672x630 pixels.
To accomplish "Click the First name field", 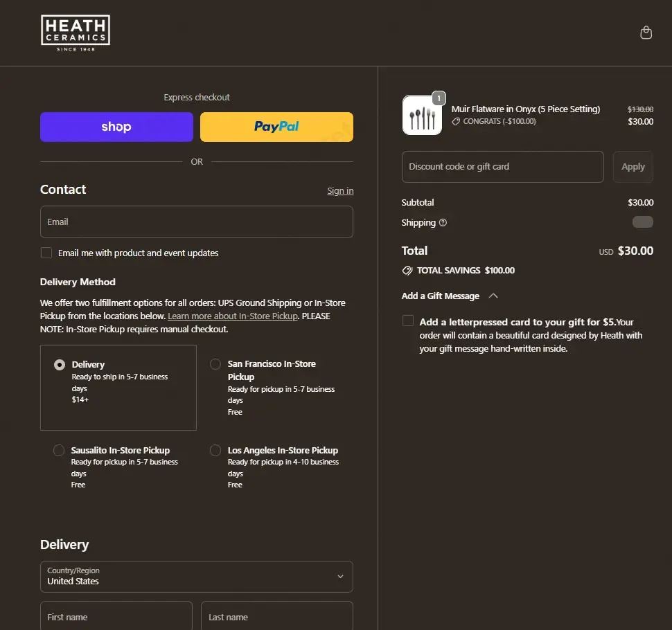I will pyautogui.click(x=116, y=616).
